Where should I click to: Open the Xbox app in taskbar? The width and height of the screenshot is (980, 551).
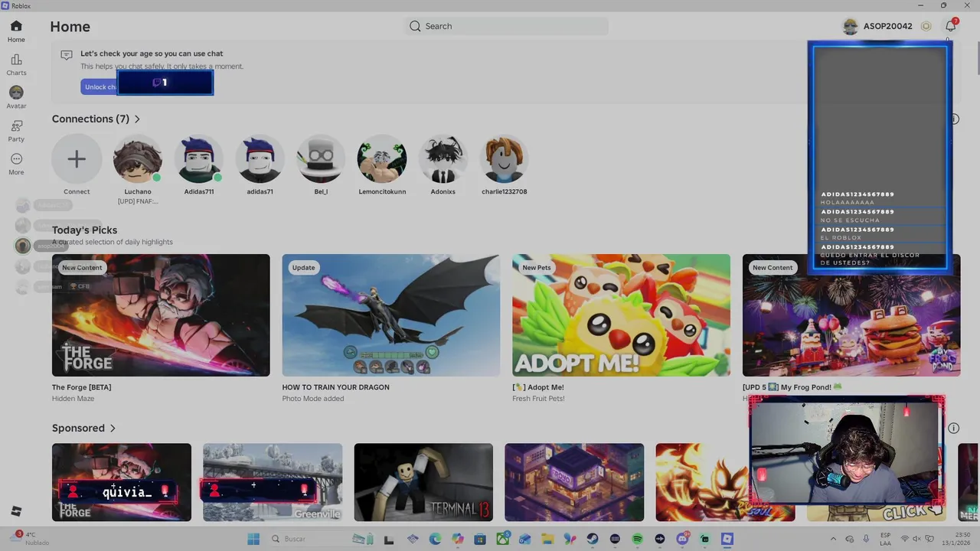click(x=502, y=539)
